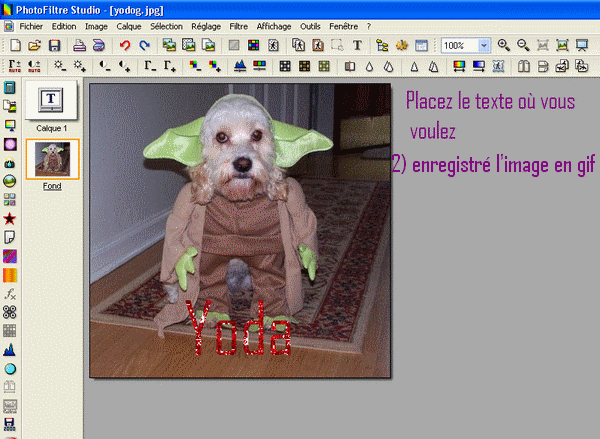The height and width of the screenshot is (439, 600).
Task: Click the scanner import icon
Action: pos(99,45)
